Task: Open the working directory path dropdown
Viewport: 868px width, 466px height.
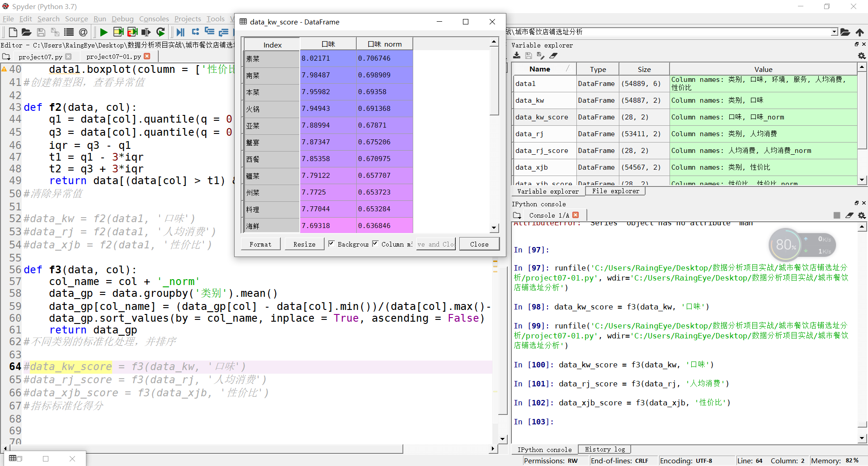Action: click(x=834, y=32)
